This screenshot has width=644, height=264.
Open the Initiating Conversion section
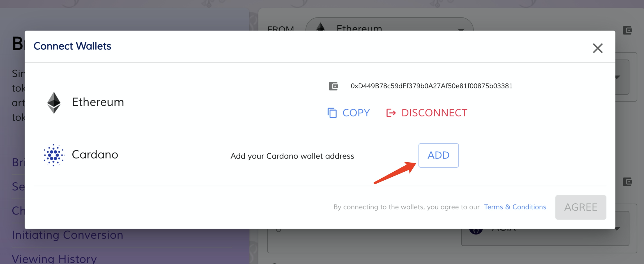pyautogui.click(x=68, y=235)
